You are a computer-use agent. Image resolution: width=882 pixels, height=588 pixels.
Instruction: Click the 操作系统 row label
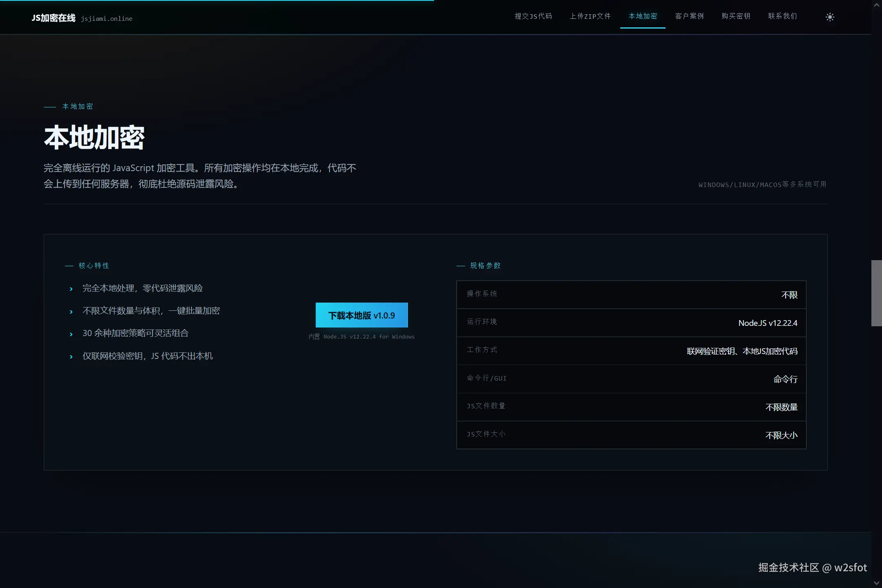[x=482, y=294]
